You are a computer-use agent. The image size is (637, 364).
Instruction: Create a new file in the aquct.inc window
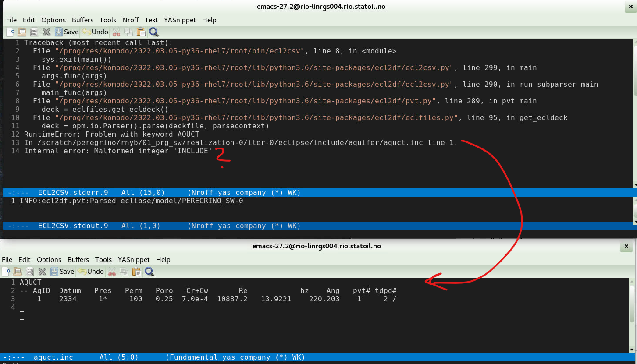point(6,271)
